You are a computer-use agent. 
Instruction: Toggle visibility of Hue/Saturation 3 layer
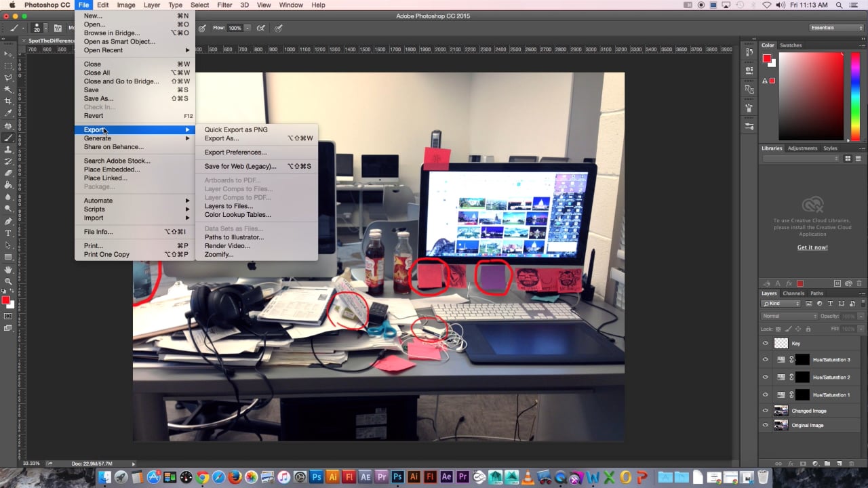766,360
